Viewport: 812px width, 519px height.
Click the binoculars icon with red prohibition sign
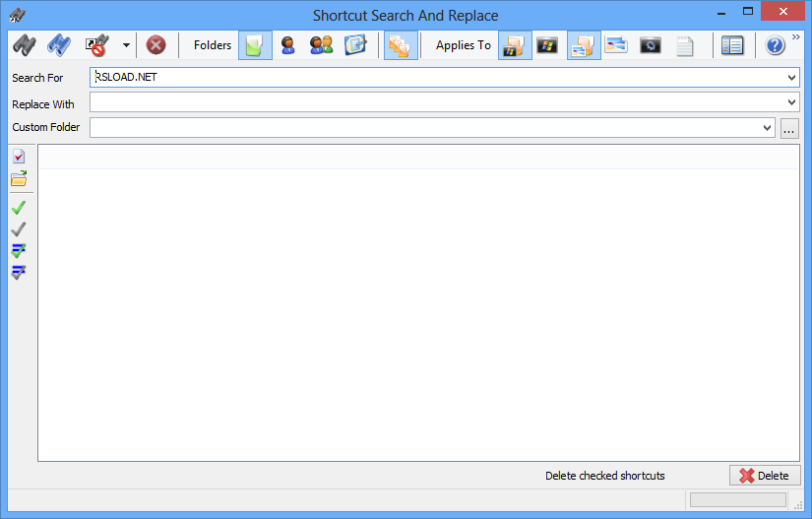[96, 45]
